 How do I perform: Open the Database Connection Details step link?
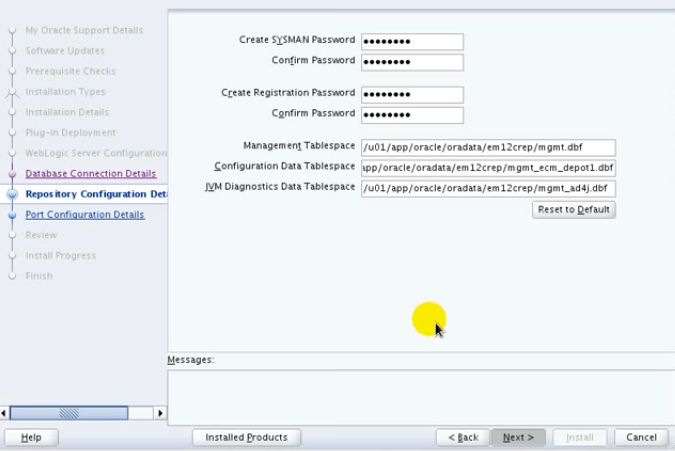[91, 173]
